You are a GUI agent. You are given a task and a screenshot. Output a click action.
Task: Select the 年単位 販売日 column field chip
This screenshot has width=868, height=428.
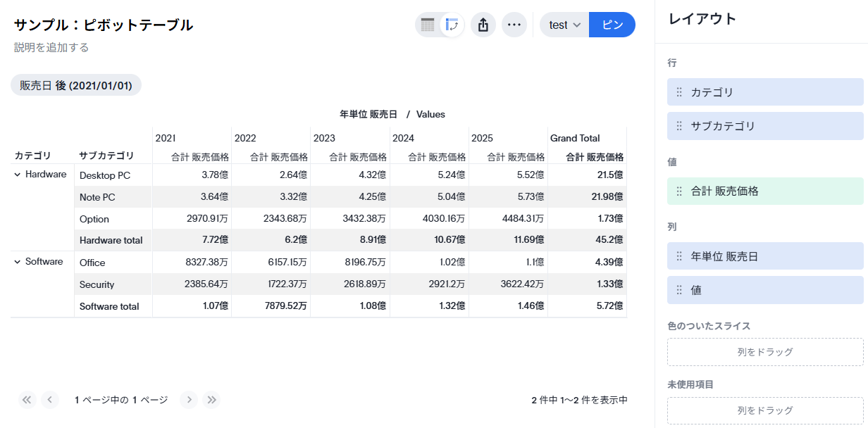pyautogui.click(x=765, y=256)
